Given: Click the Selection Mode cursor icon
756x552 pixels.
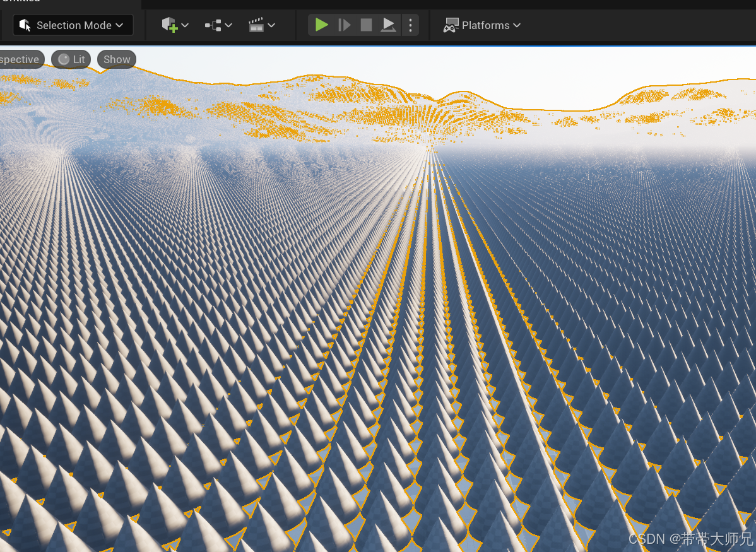Looking at the screenshot, I should coord(25,25).
